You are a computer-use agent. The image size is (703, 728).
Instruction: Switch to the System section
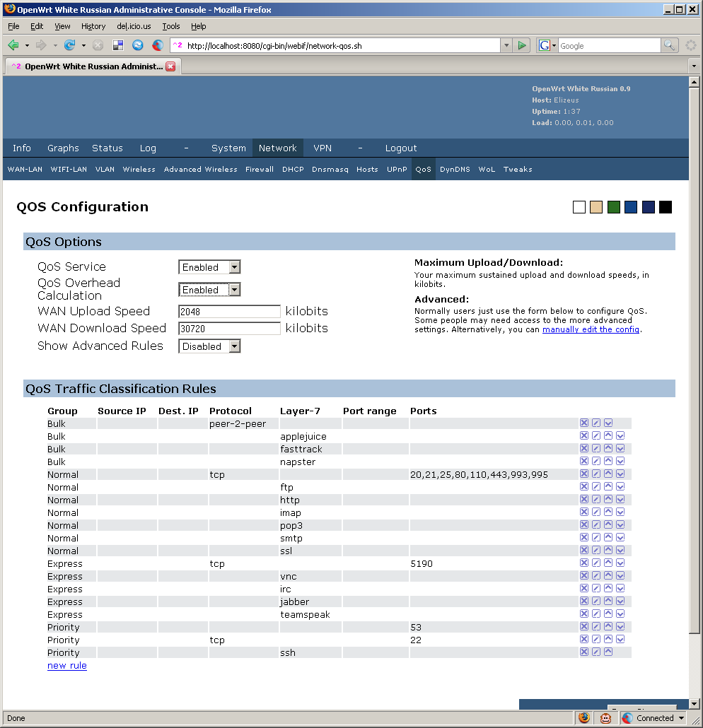tap(228, 148)
